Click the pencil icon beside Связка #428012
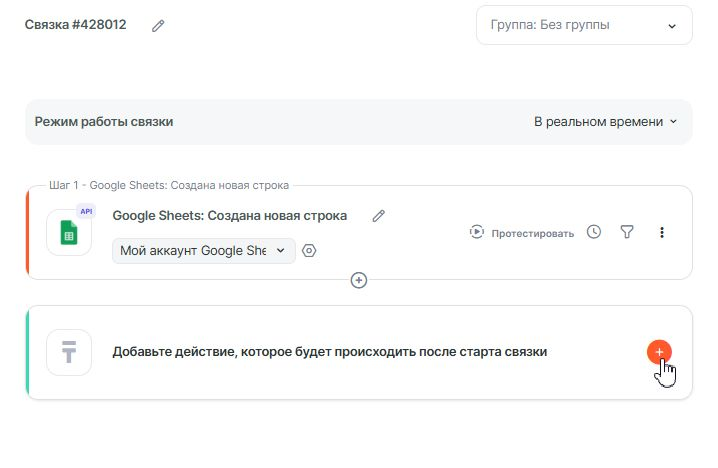 [x=158, y=26]
